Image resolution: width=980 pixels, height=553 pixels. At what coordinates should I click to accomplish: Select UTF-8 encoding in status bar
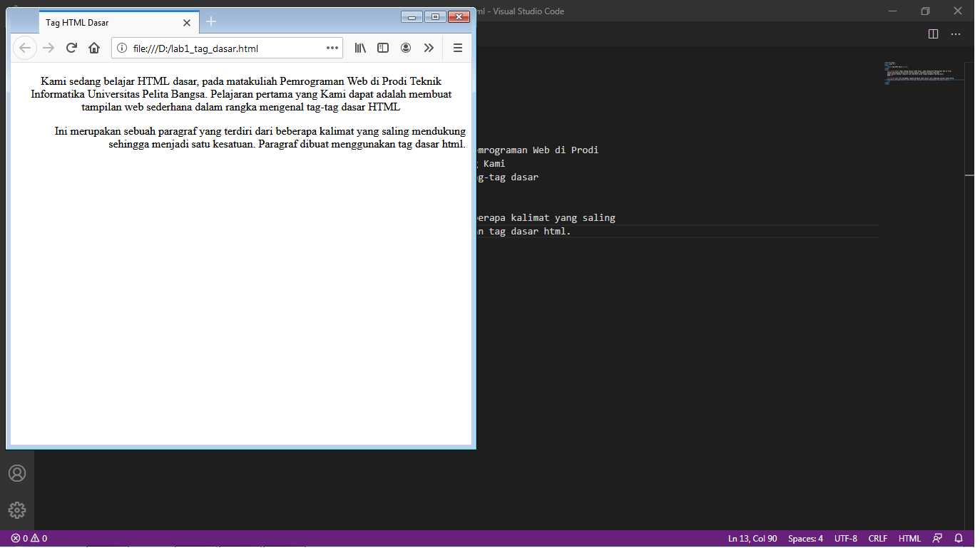846,539
